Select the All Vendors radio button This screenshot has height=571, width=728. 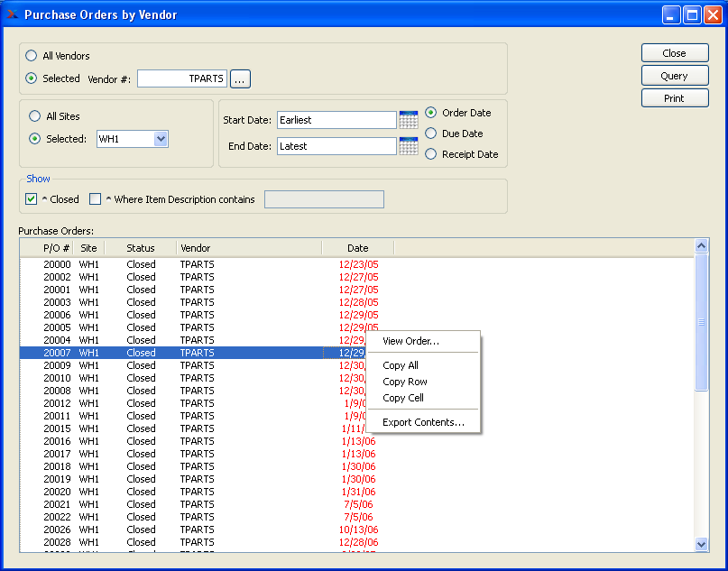(32, 56)
